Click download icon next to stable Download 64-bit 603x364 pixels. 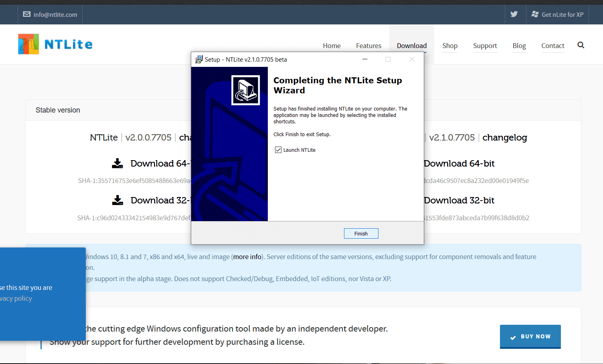click(x=117, y=163)
